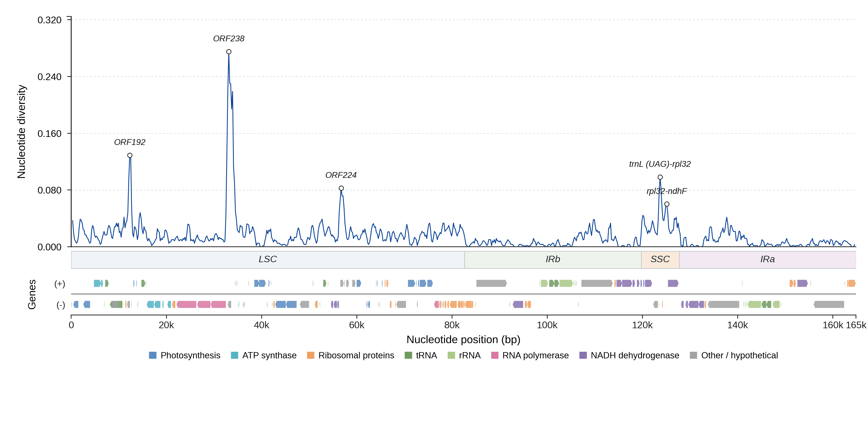Click the 0.080 y-axis tick label
The width and height of the screenshot is (868, 422).
(x=50, y=190)
